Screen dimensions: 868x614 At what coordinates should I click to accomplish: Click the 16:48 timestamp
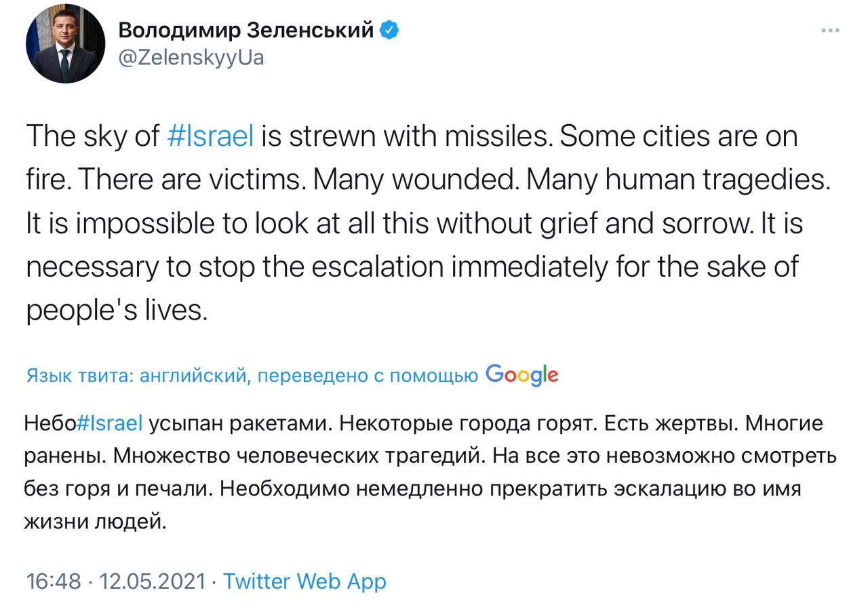click(x=54, y=581)
